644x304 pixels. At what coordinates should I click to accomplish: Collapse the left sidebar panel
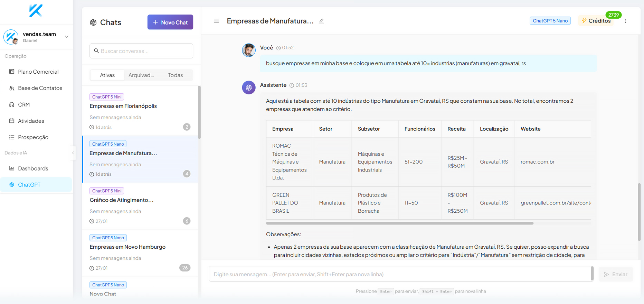(x=73, y=153)
